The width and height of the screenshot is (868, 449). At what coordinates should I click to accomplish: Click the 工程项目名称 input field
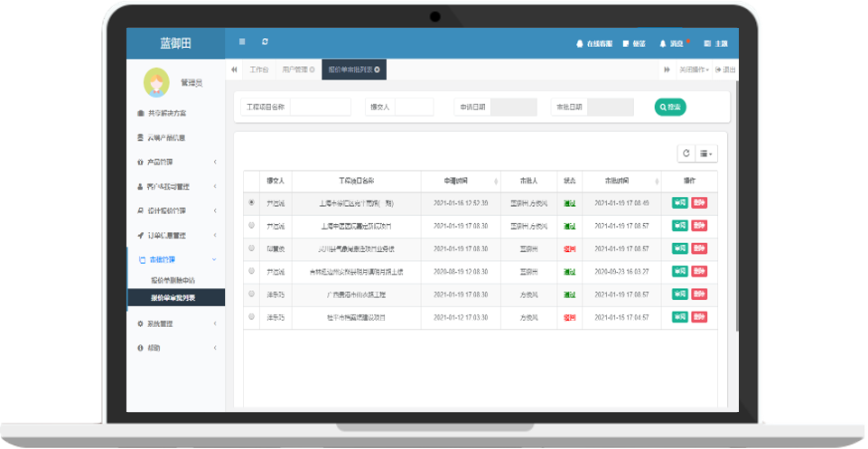tap(320, 107)
